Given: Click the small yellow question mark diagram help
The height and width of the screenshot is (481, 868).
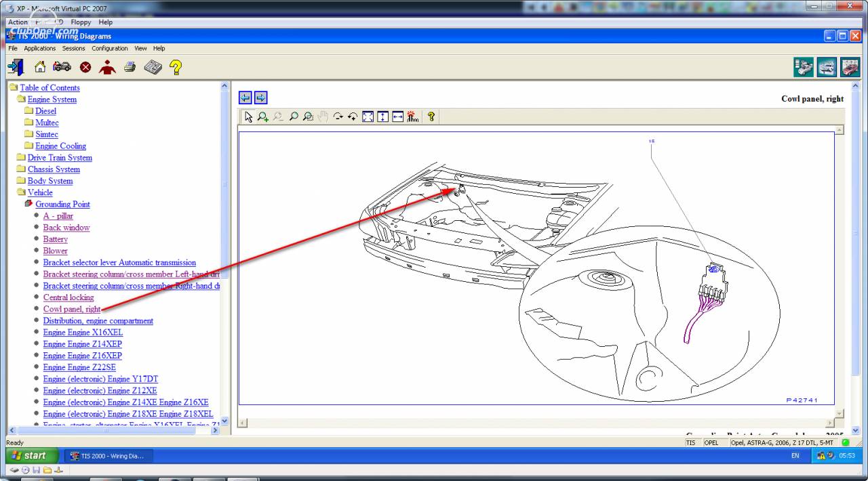Looking at the screenshot, I should coord(431,117).
